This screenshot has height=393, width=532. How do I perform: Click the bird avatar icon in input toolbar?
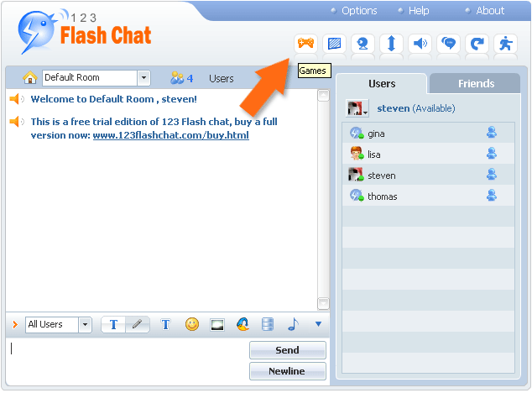[243, 324]
